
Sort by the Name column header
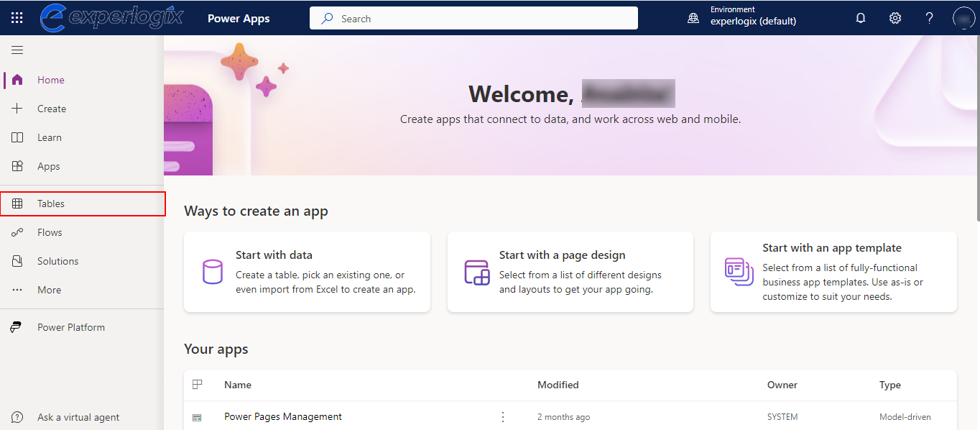[x=238, y=385]
